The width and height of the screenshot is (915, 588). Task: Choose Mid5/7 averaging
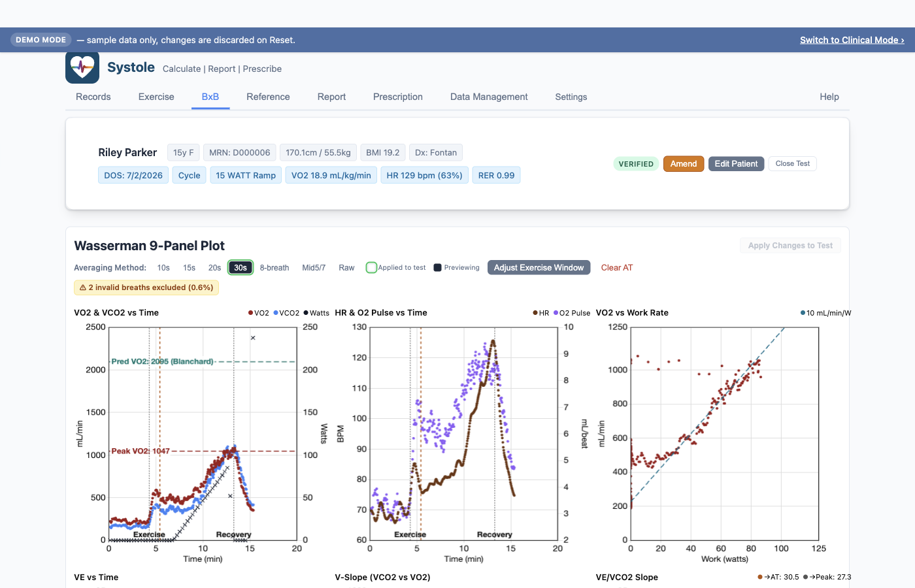coord(314,268)
